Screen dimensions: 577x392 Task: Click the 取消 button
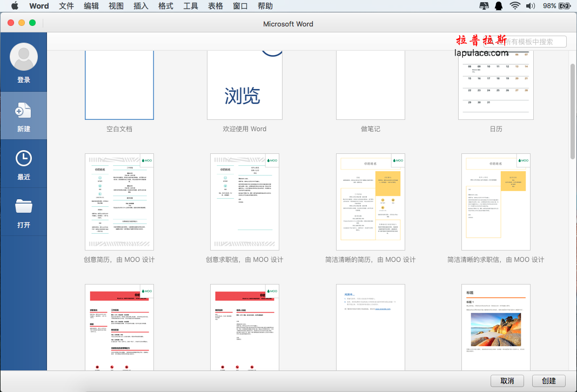pyautogui.click(x=507, y=381)
